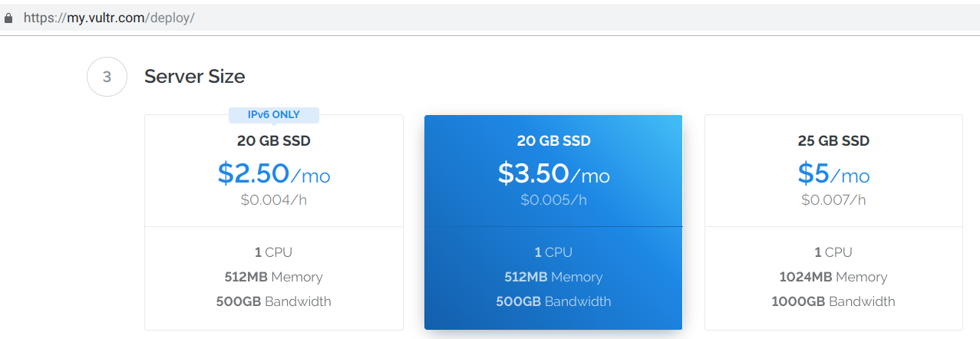Click the IPv6 ONLY badge
Image resolution: width=980 pixels, height=339 pixels.
click(x=274, y=115)
